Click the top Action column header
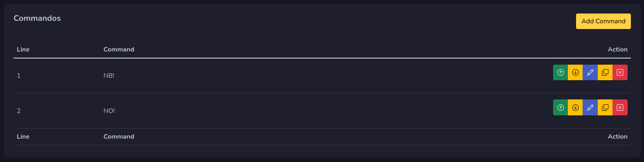The image size is (644, 162). 617,49
